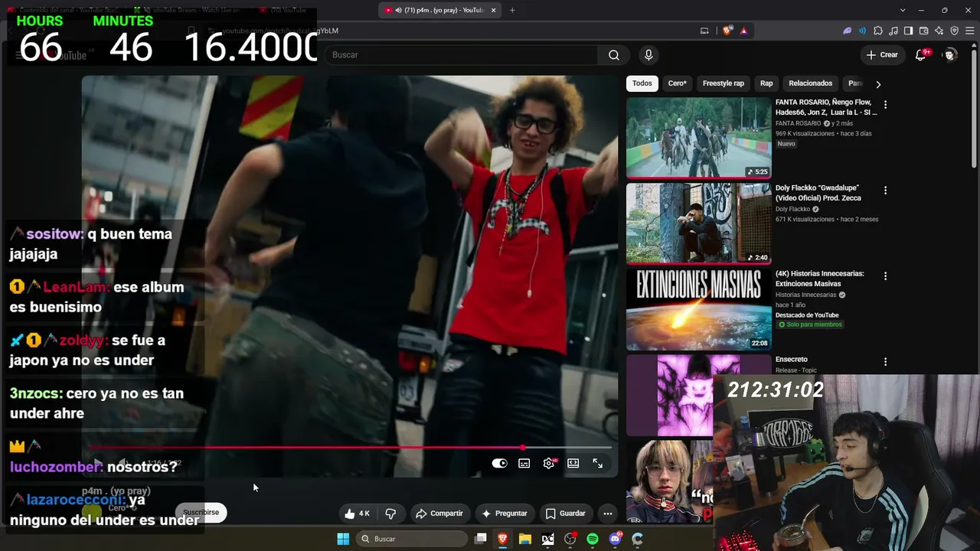Open Task View on the taskbar
This screenshot has width=980, height=551.
[481, 539]
